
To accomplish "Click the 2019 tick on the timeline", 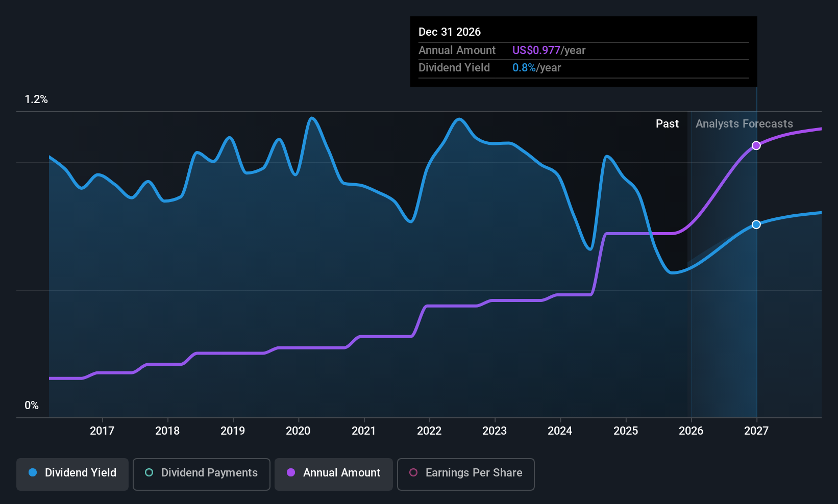I will click(233, 431).
